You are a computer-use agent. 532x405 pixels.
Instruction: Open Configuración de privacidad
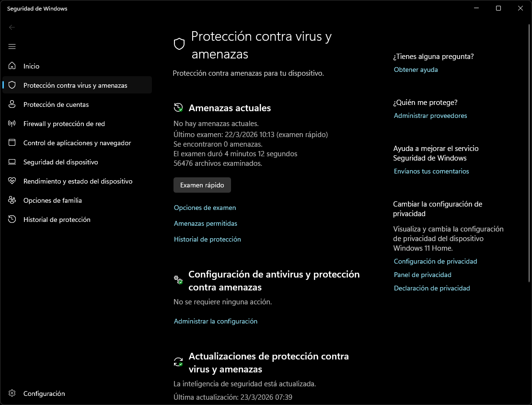point(435,261)
